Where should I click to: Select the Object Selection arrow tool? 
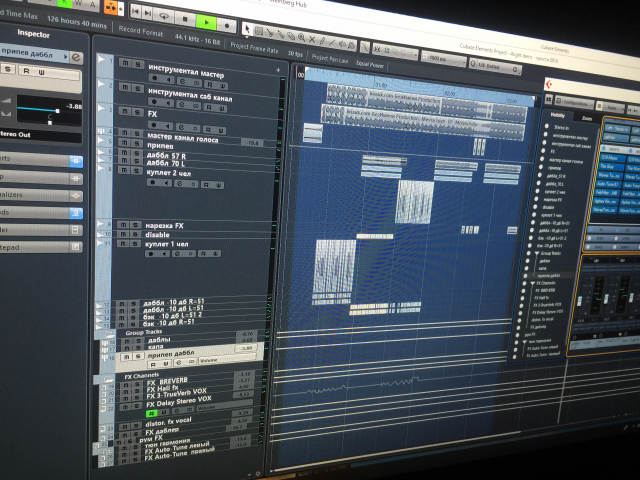pos(247,29)
